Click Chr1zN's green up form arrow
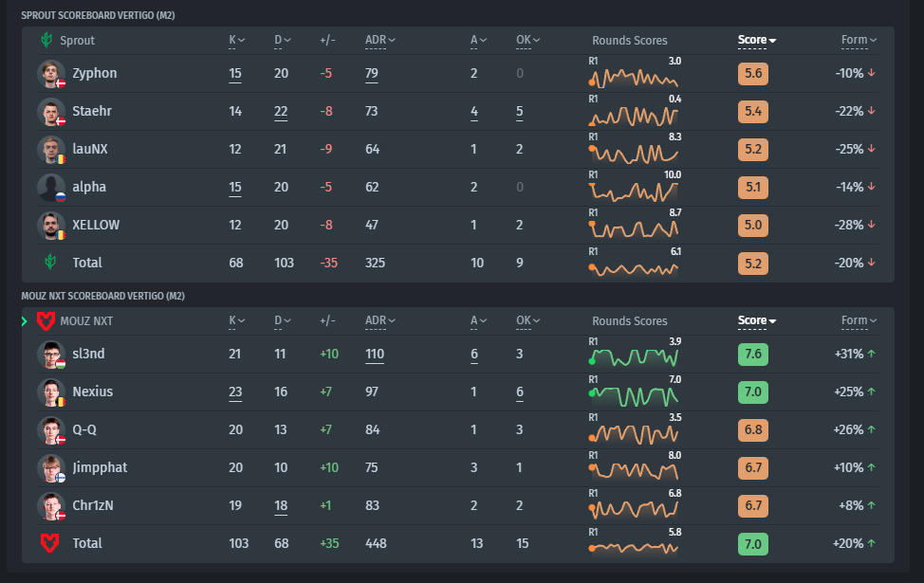The width and height of the screenshot is (924, 583). point(872,505)
